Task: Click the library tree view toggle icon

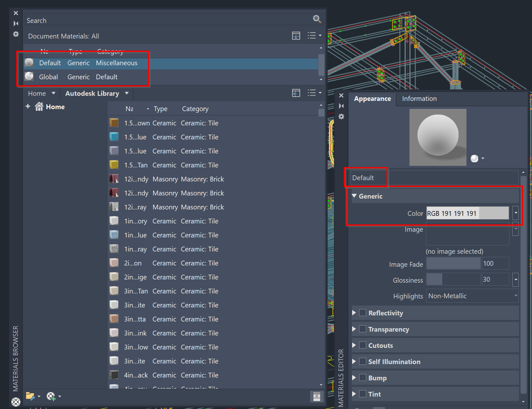Action: pos(296,93)
